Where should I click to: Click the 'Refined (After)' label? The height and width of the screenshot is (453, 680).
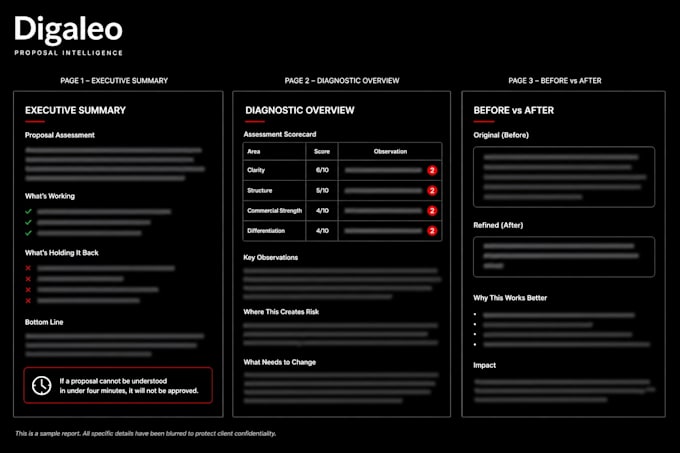click(498, 225)
